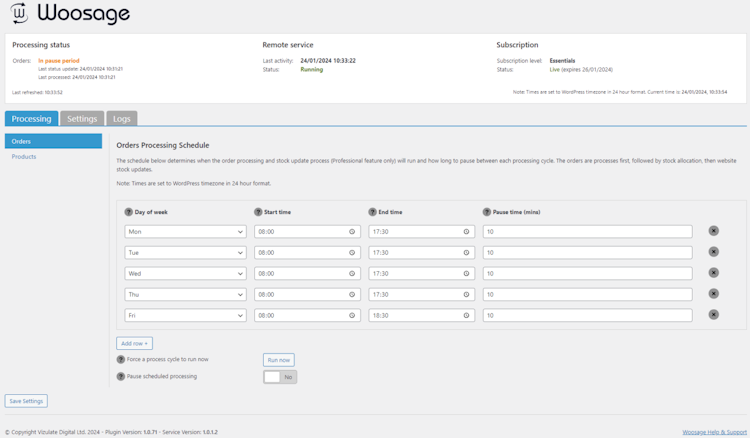Toggle Pause scheduled processing switch
Screen dimensions: 750x438
click(280, 377)
